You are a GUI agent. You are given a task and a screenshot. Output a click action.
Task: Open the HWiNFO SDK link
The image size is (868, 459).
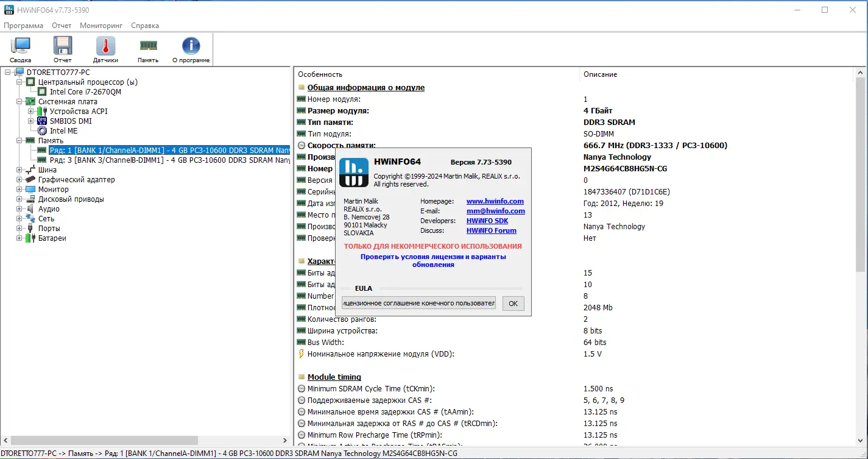pyautogui.click(x=487, y=221)
